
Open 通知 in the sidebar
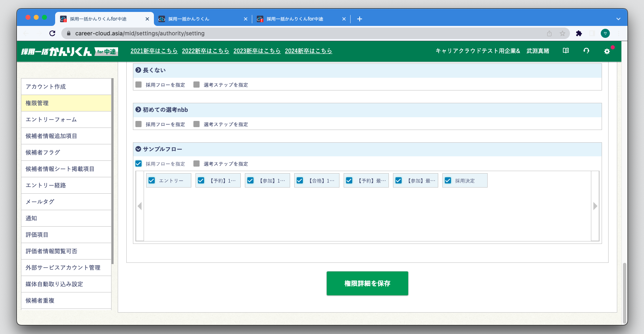pos(66,218)
